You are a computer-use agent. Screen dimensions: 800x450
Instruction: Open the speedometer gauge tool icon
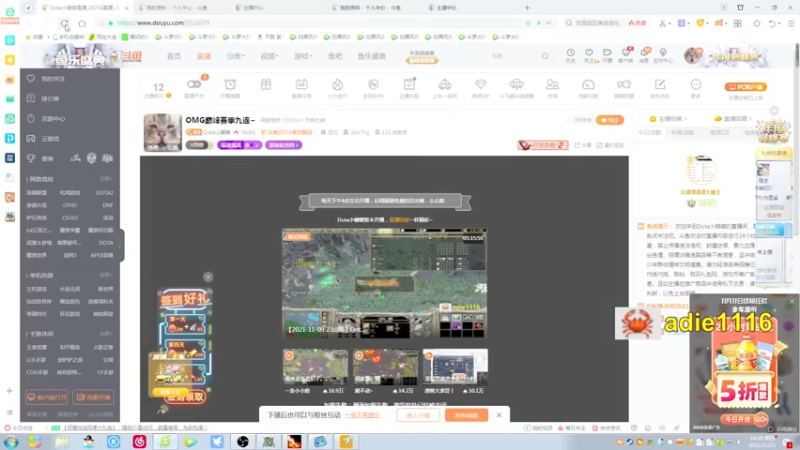[588, 88]
